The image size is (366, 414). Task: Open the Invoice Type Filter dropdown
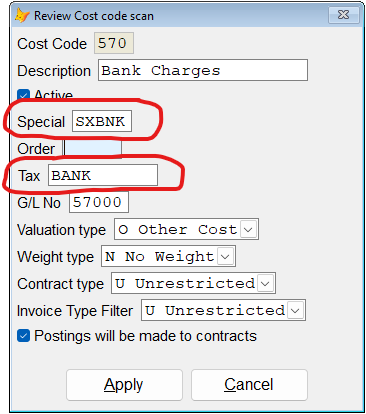click(295, 310)
